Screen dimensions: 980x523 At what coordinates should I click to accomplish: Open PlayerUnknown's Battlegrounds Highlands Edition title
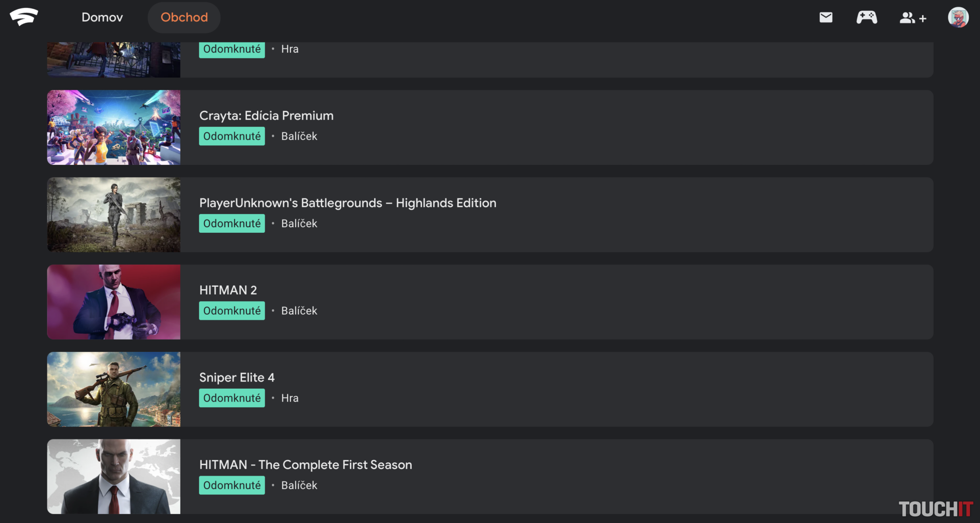pyautogui.click(x=347, y=203)
